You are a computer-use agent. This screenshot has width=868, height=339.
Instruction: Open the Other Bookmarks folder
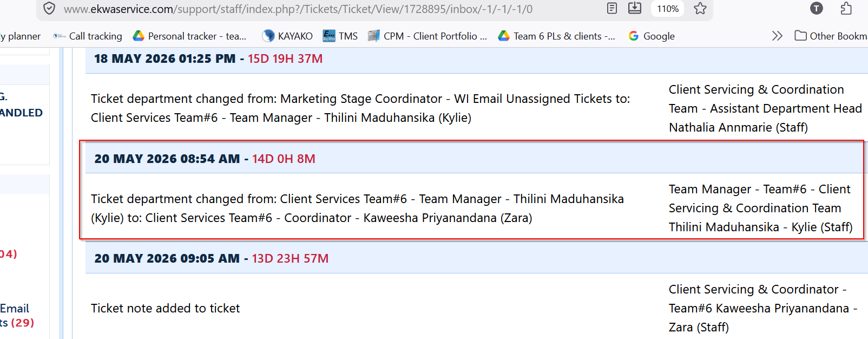831,36
